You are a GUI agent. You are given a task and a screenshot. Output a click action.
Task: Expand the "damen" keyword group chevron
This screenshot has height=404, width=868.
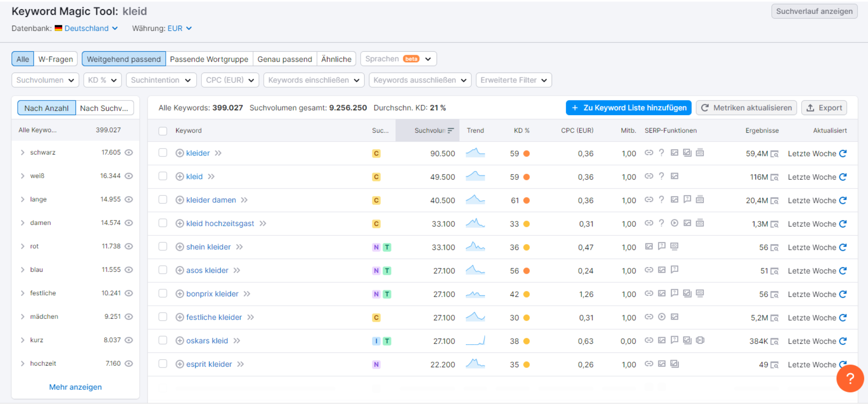[x=23, y=222]
